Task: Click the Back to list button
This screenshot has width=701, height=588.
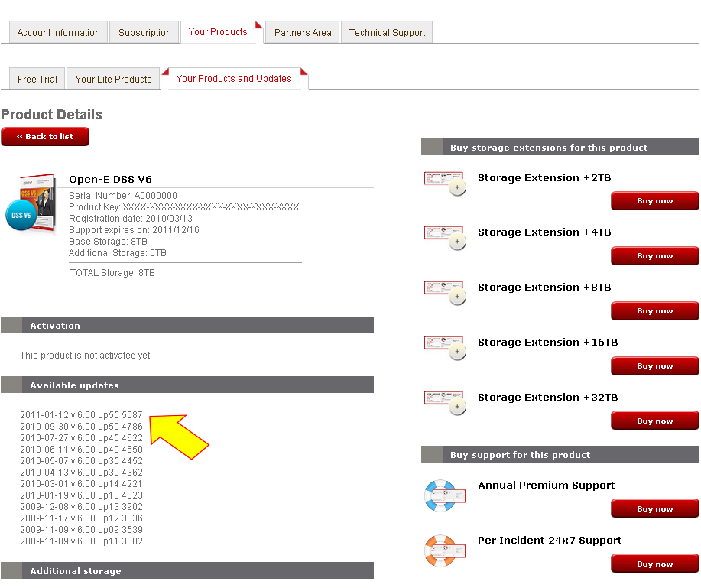Action: [x=45, y=136]
